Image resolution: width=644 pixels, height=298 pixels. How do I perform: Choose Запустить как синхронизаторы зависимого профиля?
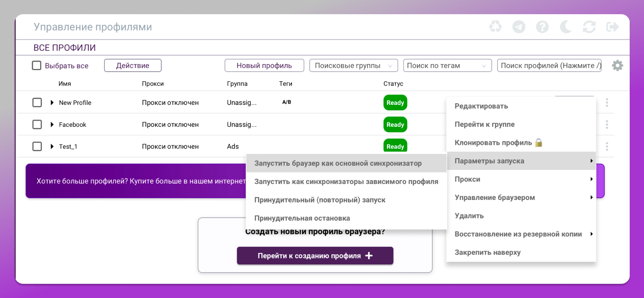(346, 181)
